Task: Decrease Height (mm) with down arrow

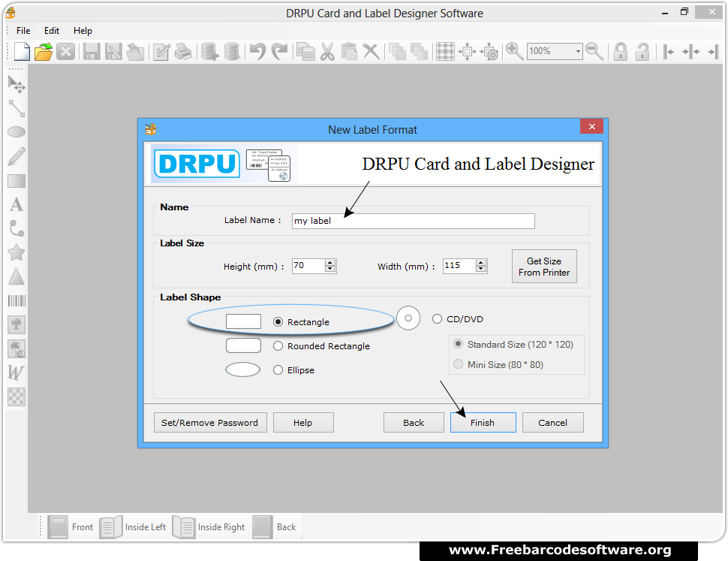Action: 330,270
